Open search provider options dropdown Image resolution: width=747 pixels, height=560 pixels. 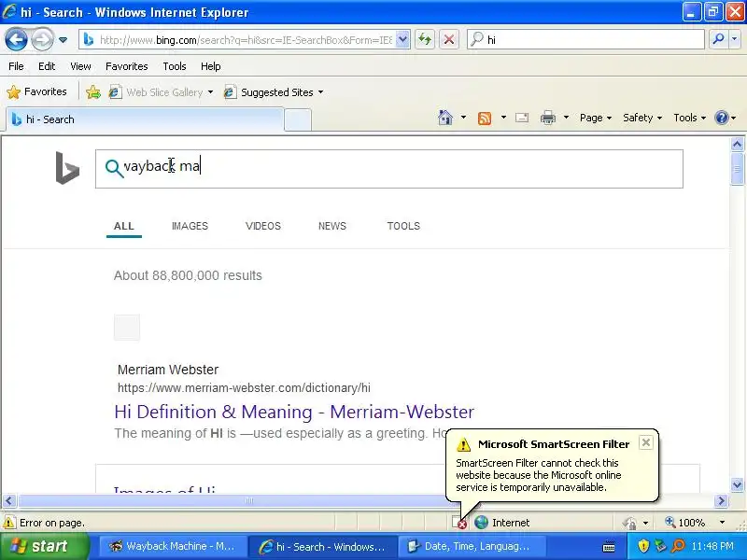(x=735, y=39)
